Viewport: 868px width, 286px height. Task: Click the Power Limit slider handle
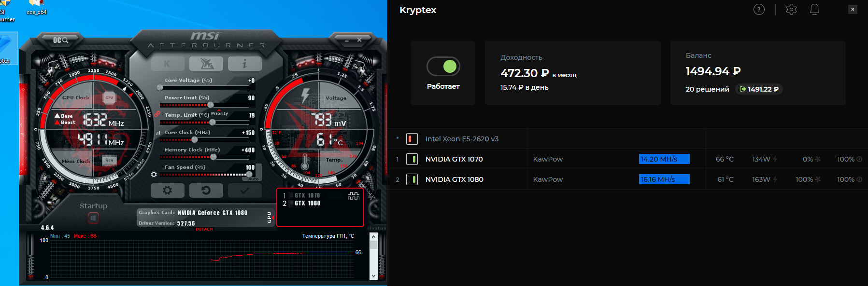point(210,105)
